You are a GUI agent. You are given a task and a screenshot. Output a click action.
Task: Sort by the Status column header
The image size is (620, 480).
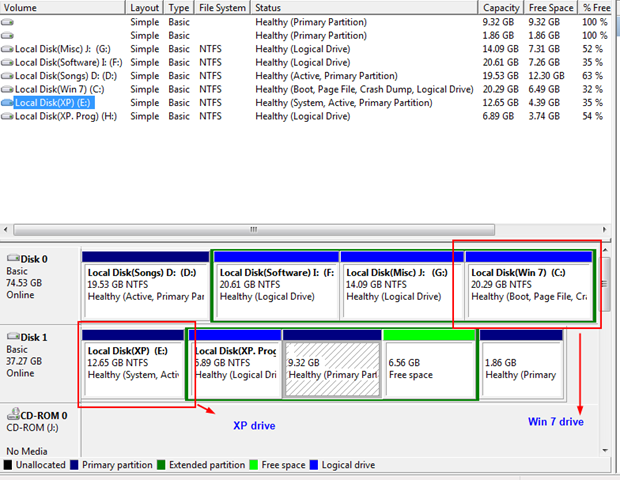364,8
